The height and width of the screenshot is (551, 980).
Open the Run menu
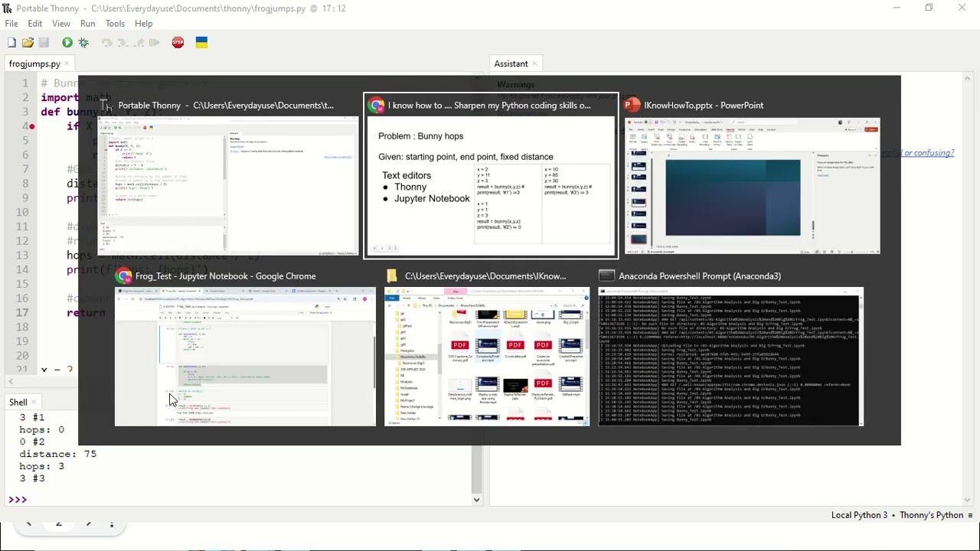click(88, 24)
